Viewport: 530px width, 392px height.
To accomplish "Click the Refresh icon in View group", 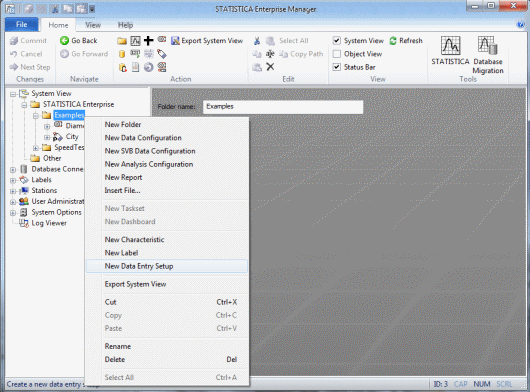I will pos(393,41).
